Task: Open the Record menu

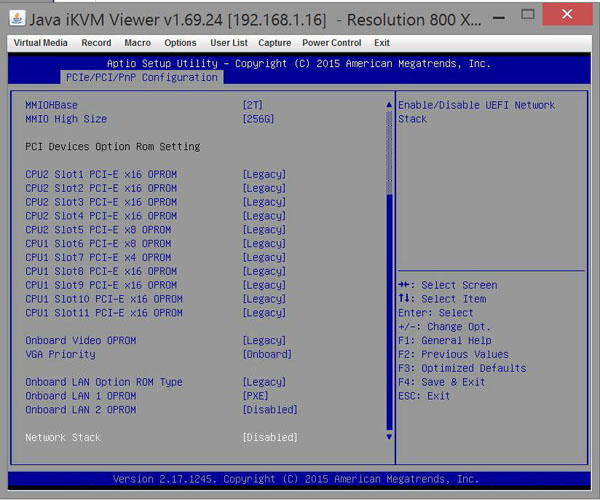Action: tap(96, 43)
